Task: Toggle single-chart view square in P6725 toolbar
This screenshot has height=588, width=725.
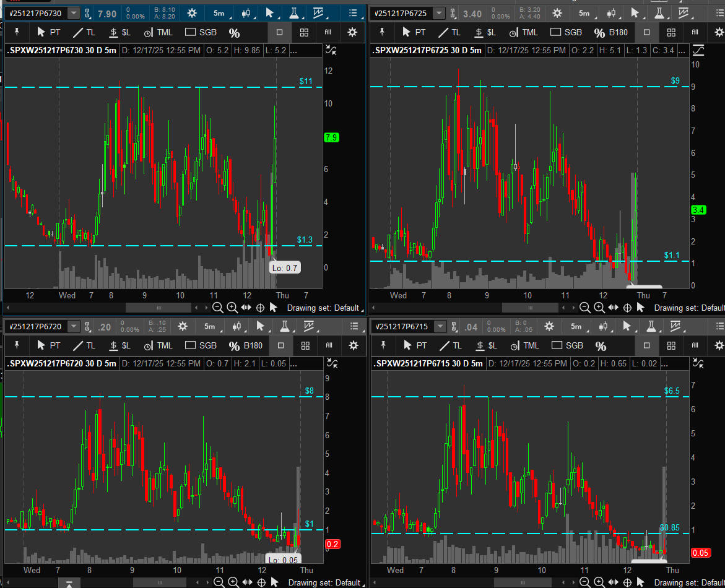Action: click(647, 32)
